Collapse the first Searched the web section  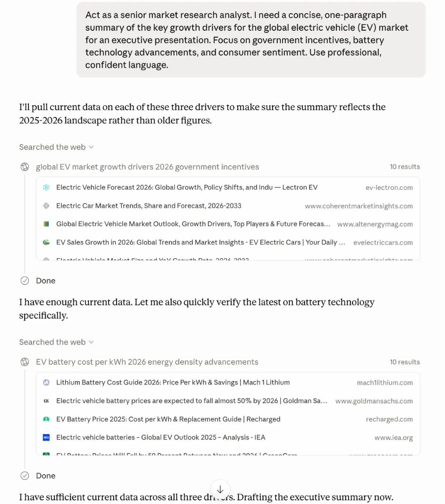pos(91,147)
